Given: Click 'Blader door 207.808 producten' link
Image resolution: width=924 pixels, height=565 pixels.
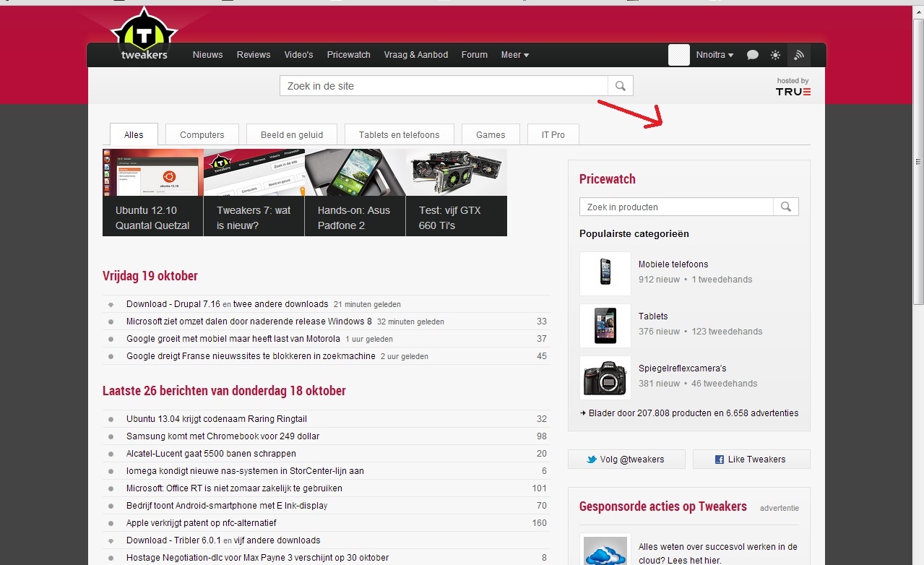Looking at the screenshot, I should [x=689, y=413].
